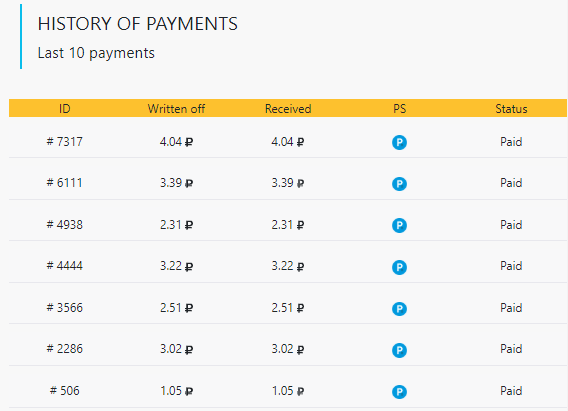Open payment ID # 6111

point(64,183)
